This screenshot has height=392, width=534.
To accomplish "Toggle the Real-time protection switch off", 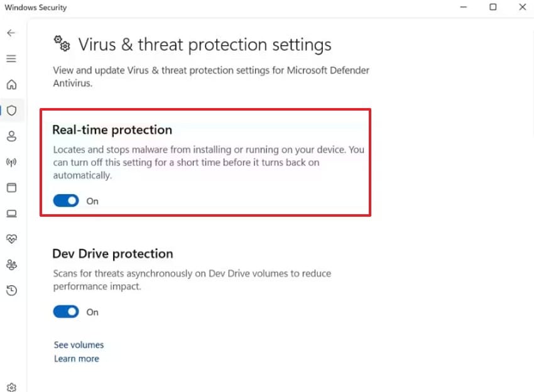I will (65, 200).
